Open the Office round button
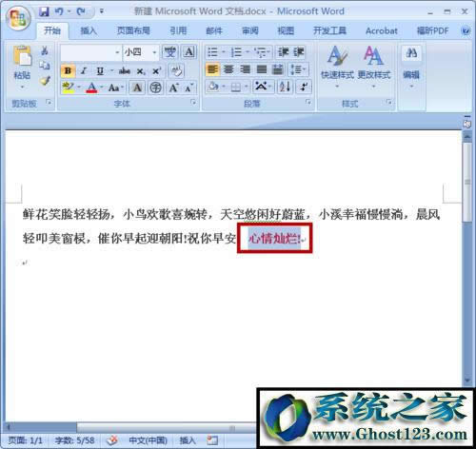The height and width of the screenshot is (449, 476). [x=18, y=18]
